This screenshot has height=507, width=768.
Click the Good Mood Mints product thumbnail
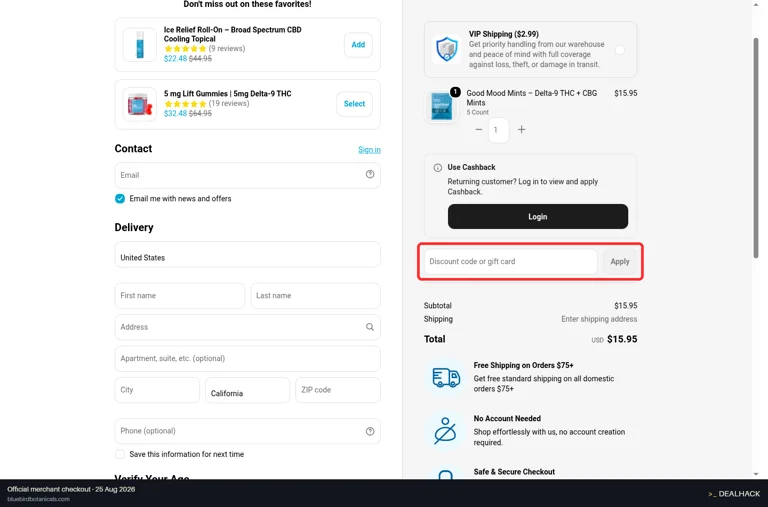(441, 106)
